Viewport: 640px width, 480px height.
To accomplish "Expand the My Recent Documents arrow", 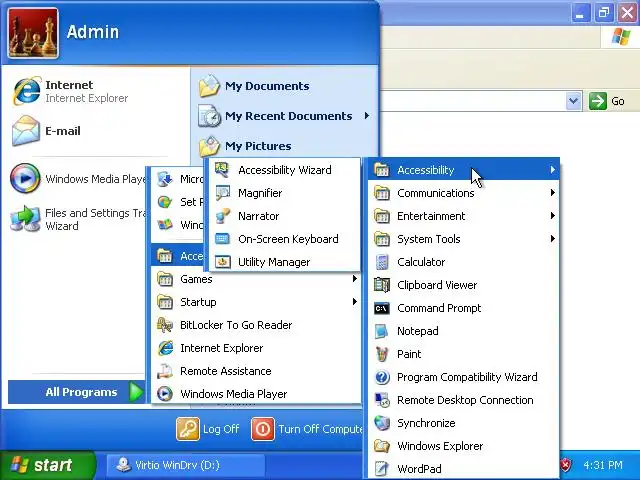I will click(367, 116).
